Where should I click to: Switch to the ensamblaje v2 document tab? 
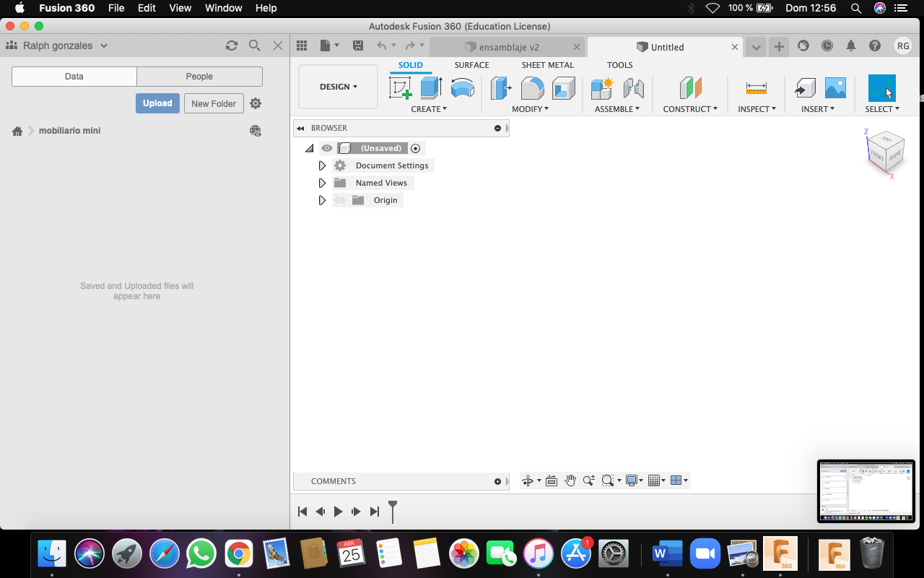pos(507,47)
